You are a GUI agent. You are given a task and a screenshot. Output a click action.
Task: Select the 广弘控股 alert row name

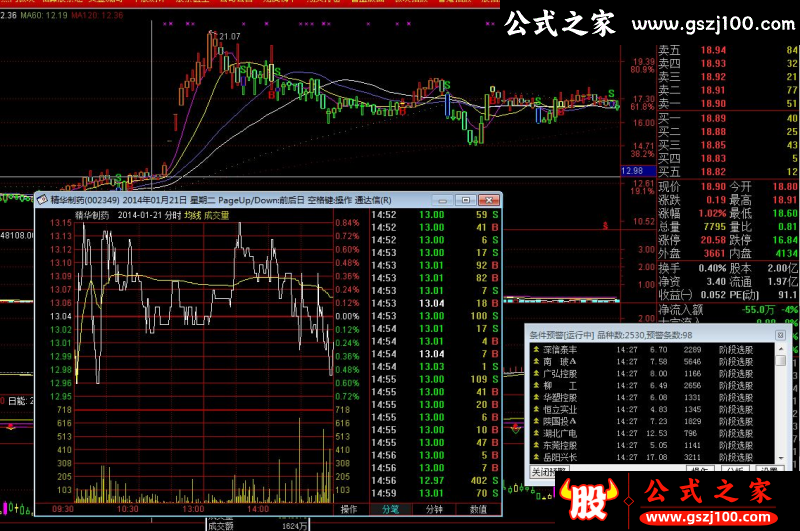coord(560,374)
